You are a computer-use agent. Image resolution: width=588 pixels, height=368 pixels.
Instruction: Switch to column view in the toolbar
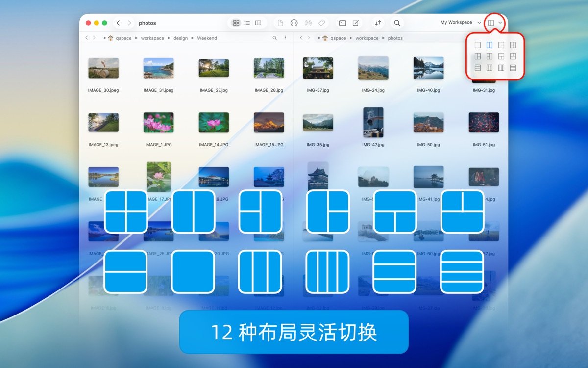click(258, 23)
